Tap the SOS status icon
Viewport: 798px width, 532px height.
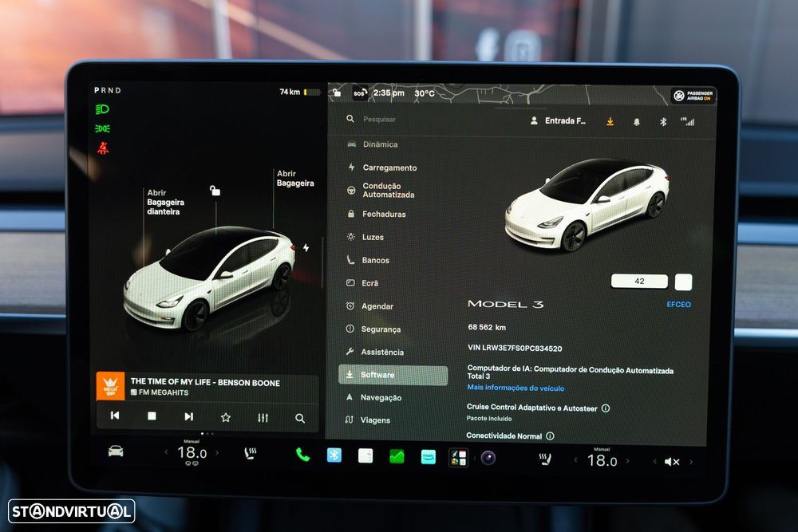click(360, 93)
